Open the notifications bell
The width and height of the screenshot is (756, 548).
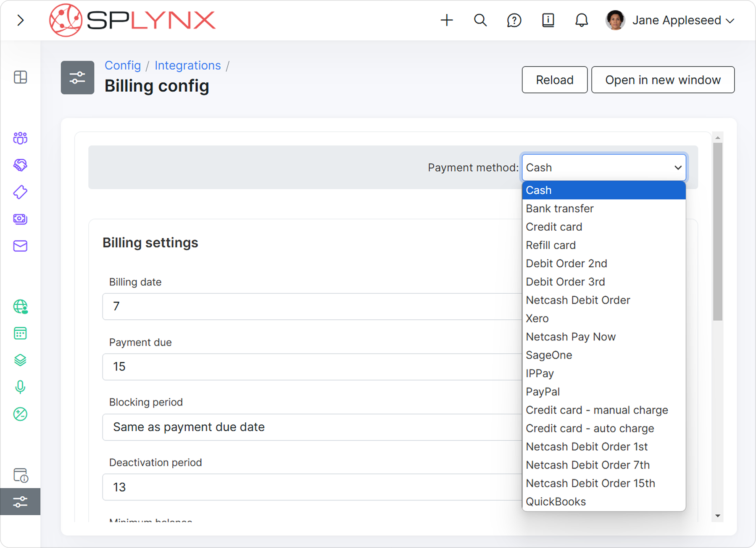582,20
